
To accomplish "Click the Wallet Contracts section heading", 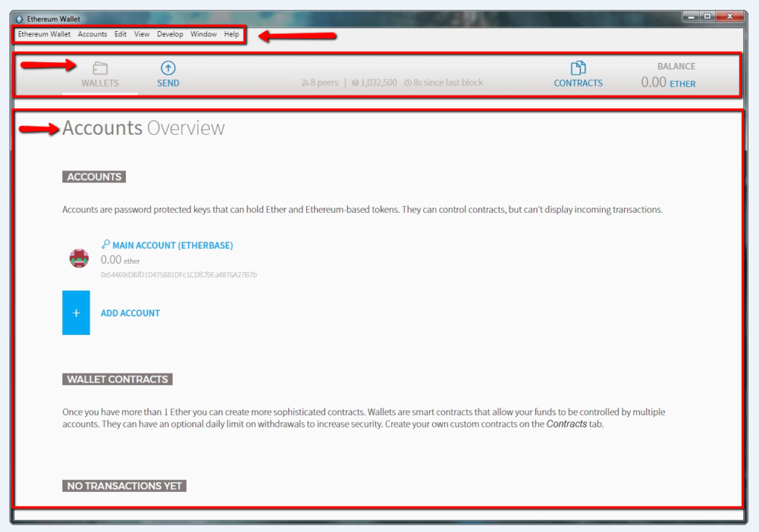I will (117, 379).
